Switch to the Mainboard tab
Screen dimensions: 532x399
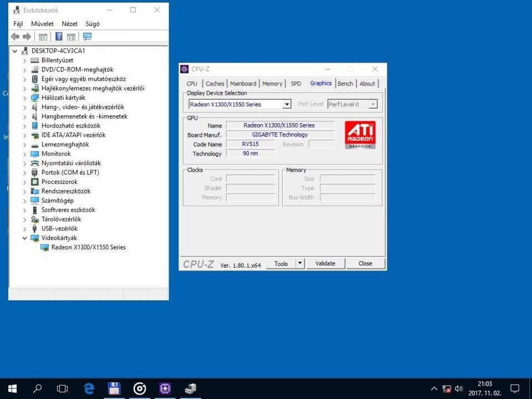[243, 84]
